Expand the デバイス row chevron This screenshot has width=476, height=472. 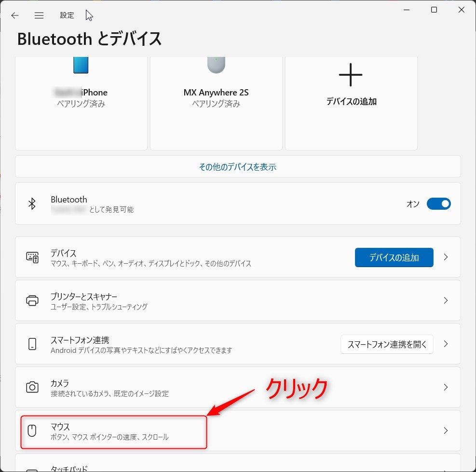pyautogui.click(x=446, y=257)
